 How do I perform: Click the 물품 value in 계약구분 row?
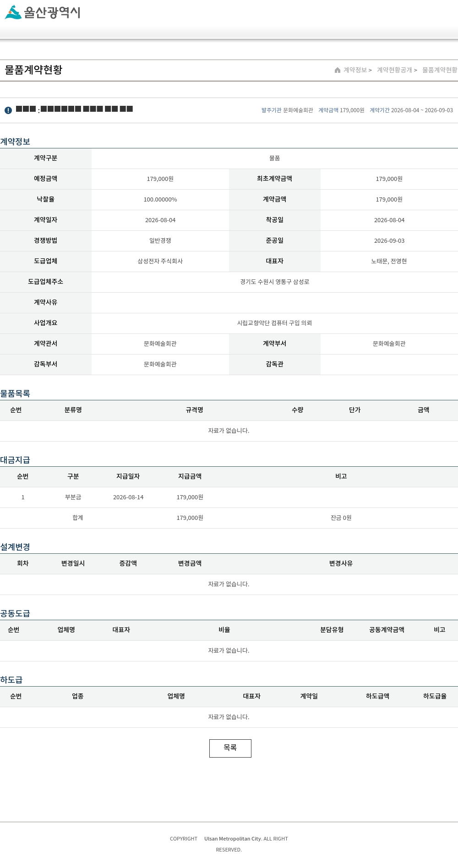pyautogui.click(x=275, y=158)
